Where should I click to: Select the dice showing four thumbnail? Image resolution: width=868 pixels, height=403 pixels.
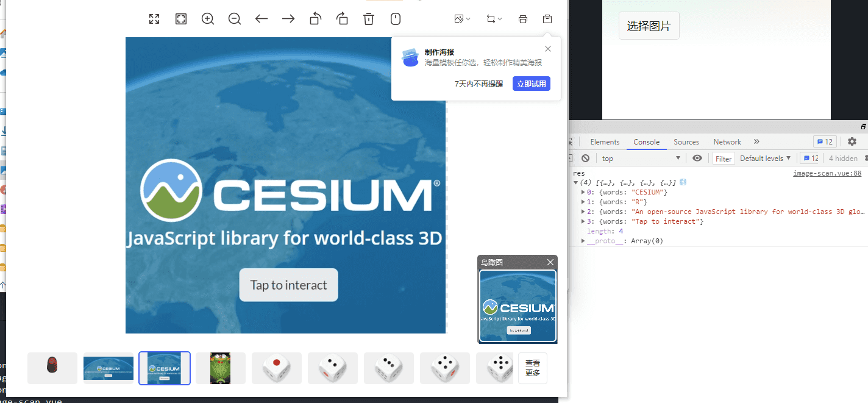(445, 368)
